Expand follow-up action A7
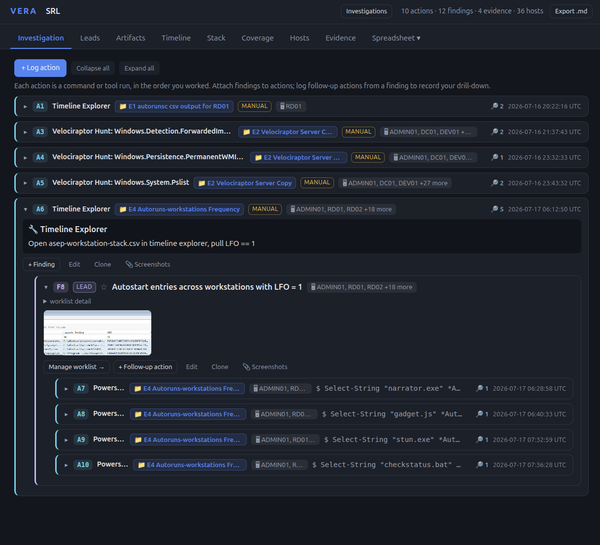Image resolution: width=600 pixels, height=545 pixels. [x=66, y=388]
